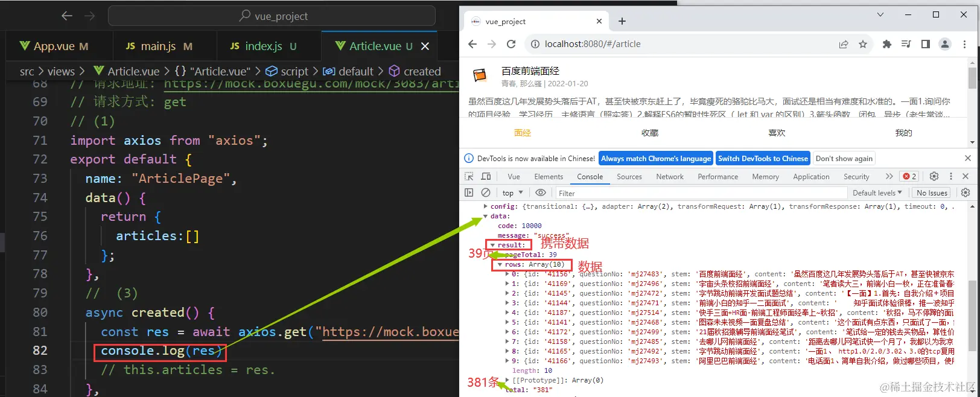
Task: Select the 'views' breadcrumb segment
Action: [61, 71]
